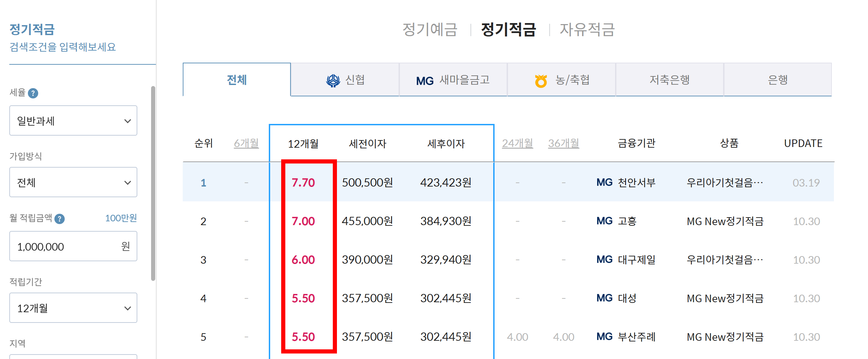
Task: Select the 은행 tab
Action: 777,80
